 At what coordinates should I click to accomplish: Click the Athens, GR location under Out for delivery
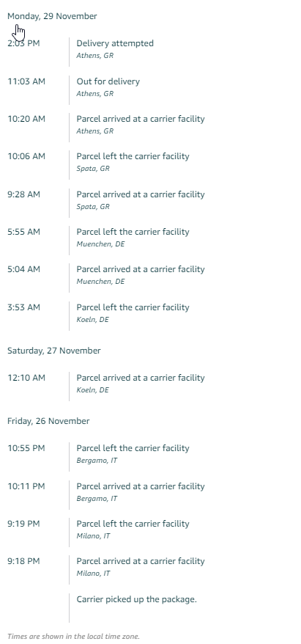pyautogui.click(x=94, y=94)
